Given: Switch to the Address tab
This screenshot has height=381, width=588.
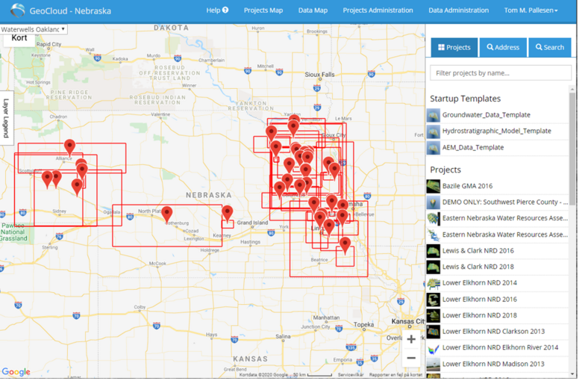Looking at the screenshot, I should pyautogui.click(x=503, y=47).
